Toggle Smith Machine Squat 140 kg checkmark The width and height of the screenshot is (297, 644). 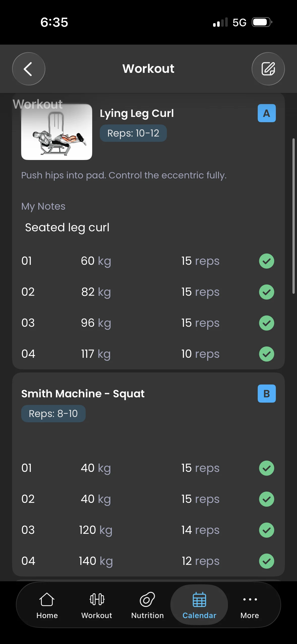(267, 561)
